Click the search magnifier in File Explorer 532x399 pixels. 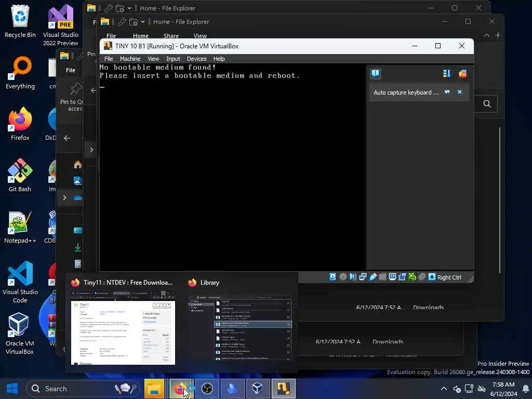(x=487, y=104)
